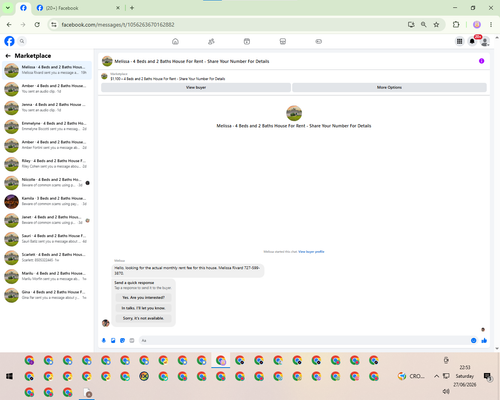Open Nicolle's conversation
The image size is (500, 400).
coord(47,182)
